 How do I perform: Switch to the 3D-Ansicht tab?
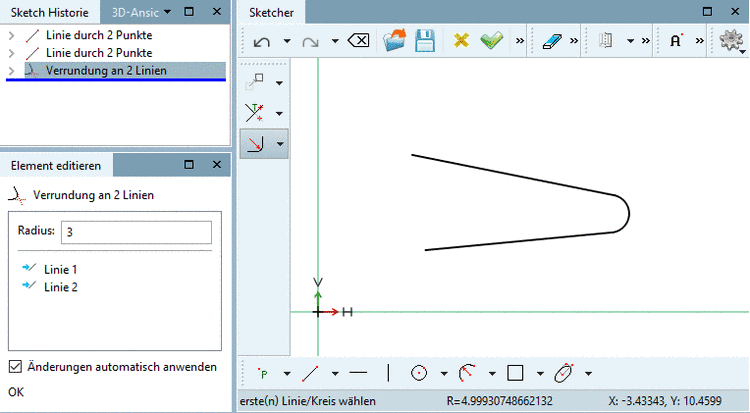[135, 12]
